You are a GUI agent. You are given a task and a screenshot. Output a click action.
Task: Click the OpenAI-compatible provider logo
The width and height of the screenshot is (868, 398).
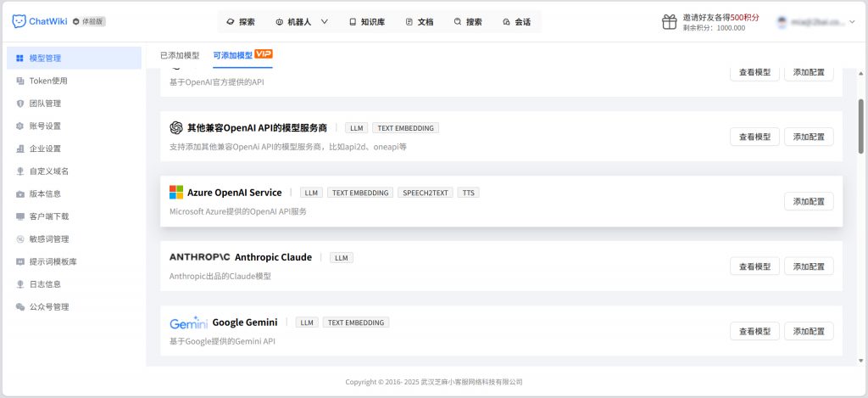(x=176, y=127)
